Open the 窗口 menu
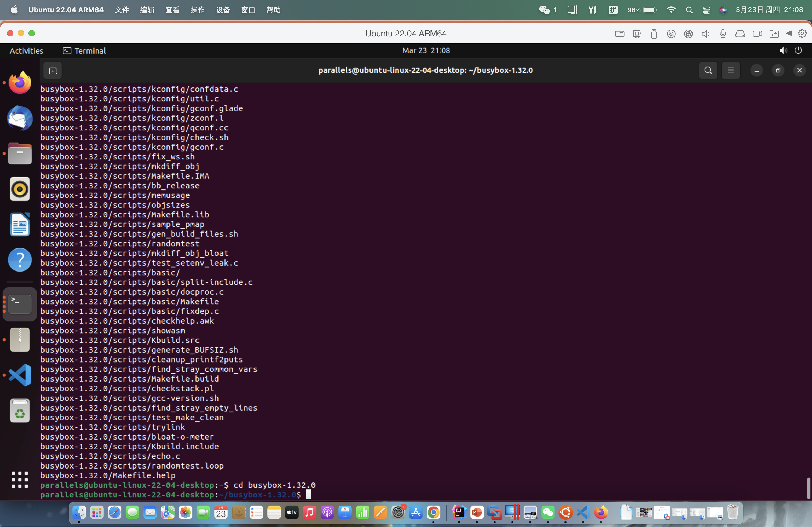Image resolution: width=812 pixels, height=527 pixels. click(x=248, y=10)
